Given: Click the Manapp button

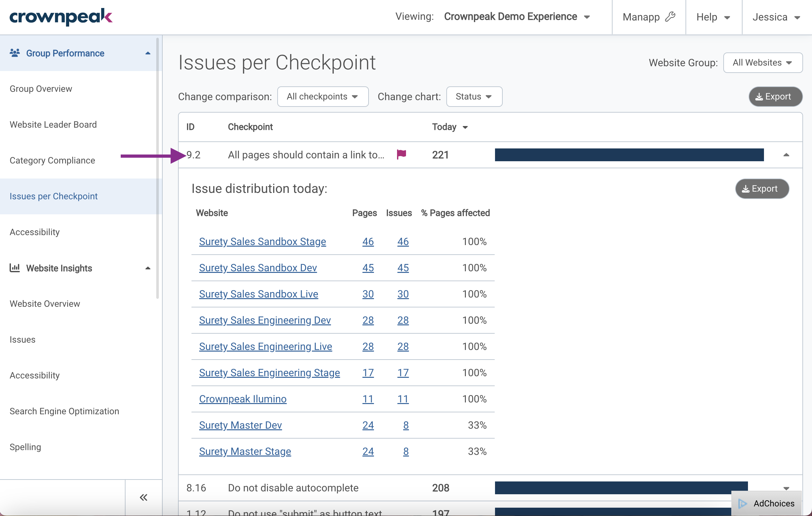Looking at the screenshot, I should (x=649, y=17).
